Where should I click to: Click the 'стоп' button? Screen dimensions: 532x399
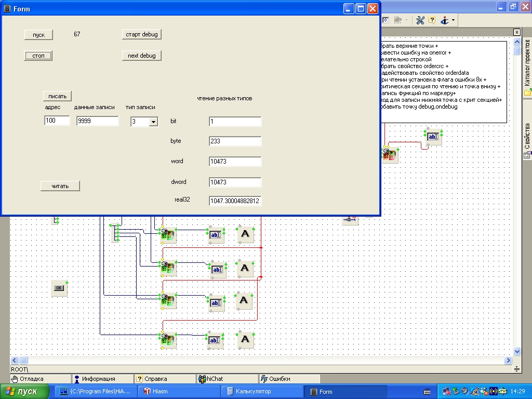[38, 56]
